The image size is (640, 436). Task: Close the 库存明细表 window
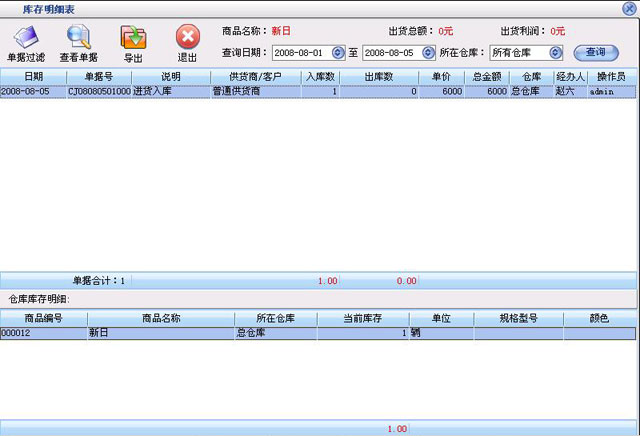tap(628, 8)
